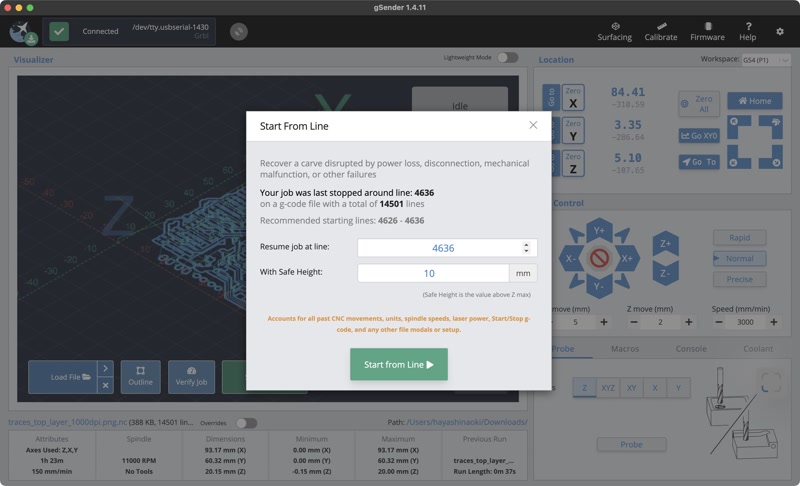
Task: Decrease Z move distance with minus
Action: (x=634, y=322)
